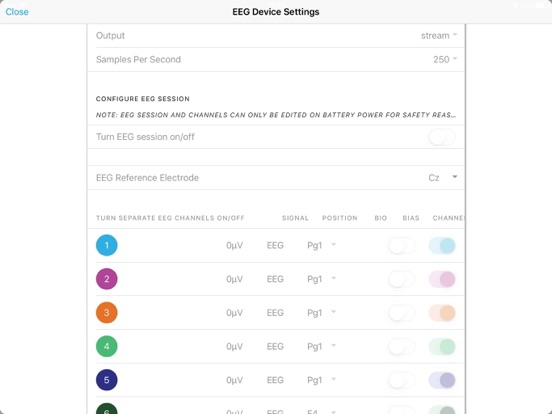Turn off channel 3 orange toggle
Screen dimensions: 552x414
point(442,313)
